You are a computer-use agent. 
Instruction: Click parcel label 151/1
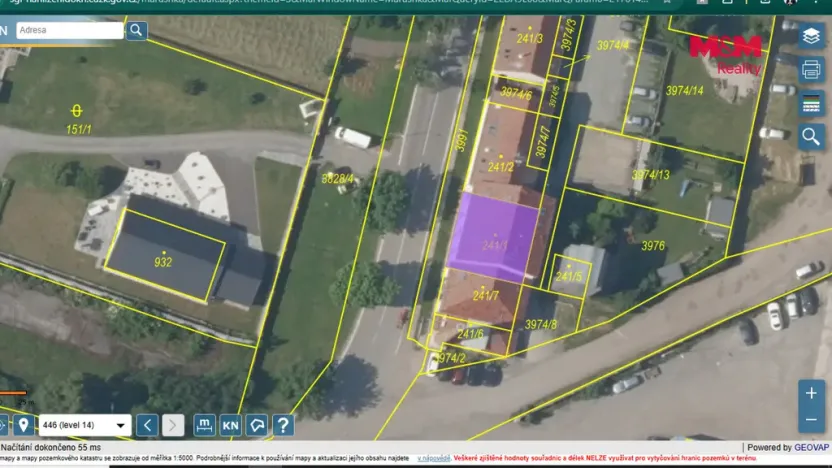pyautogui.click(x=79, y=129)
